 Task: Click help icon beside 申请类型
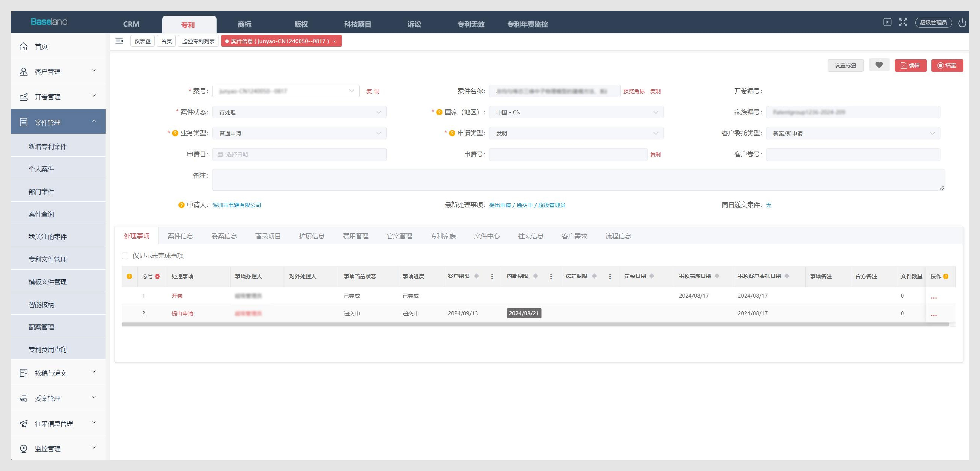pos(452,133)
